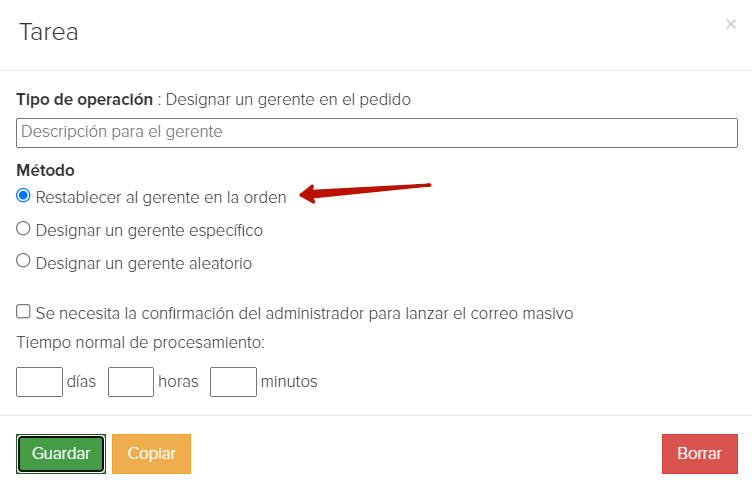Click the 'Designar un gerente aleatorio' label text
752x489 pixels.
pos(144,263)
